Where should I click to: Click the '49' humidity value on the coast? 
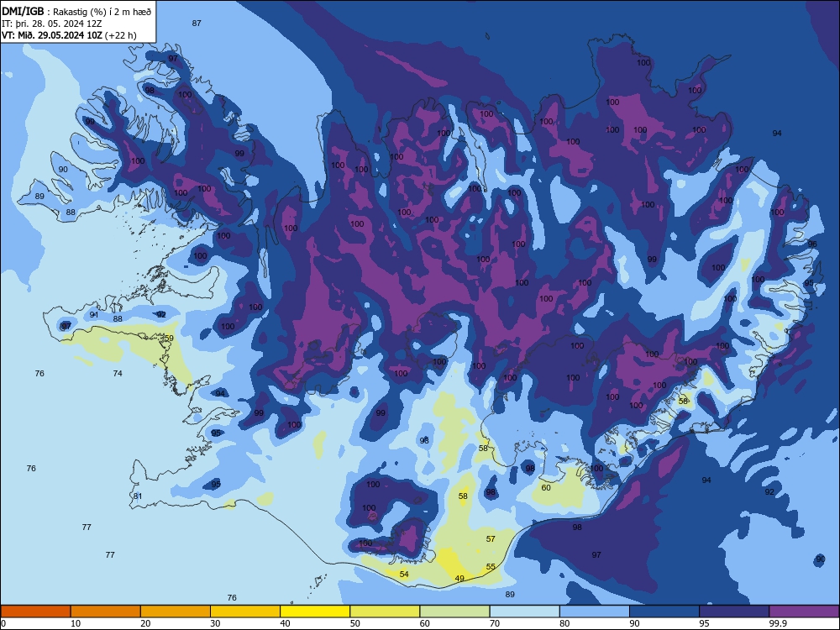coord(459,579)
